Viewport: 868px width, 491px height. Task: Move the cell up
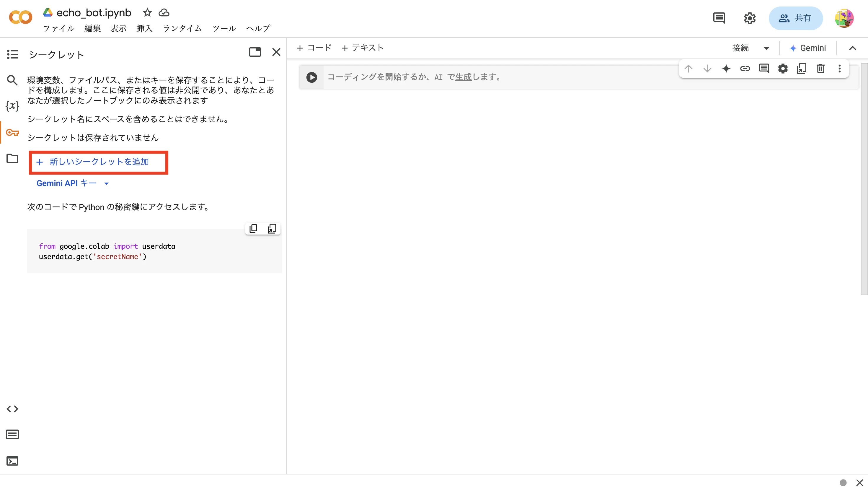pyautogui.click(x=688, y=69)
